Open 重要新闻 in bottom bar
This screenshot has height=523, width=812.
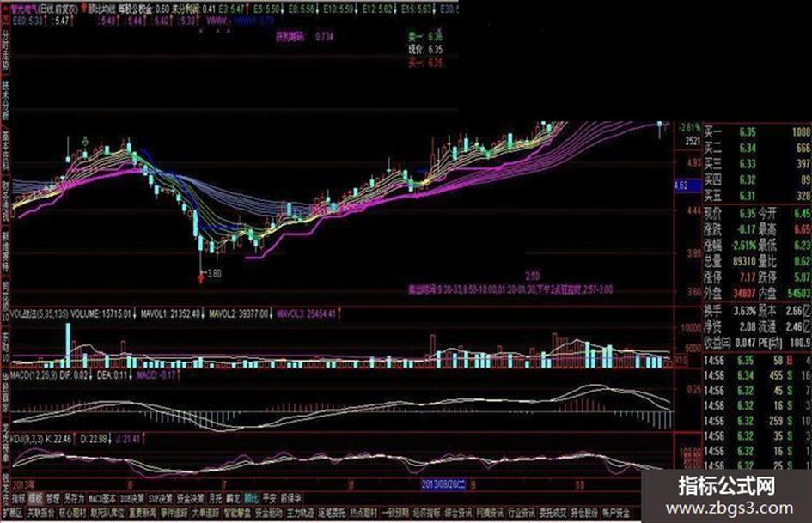click(x=143, y=514)
